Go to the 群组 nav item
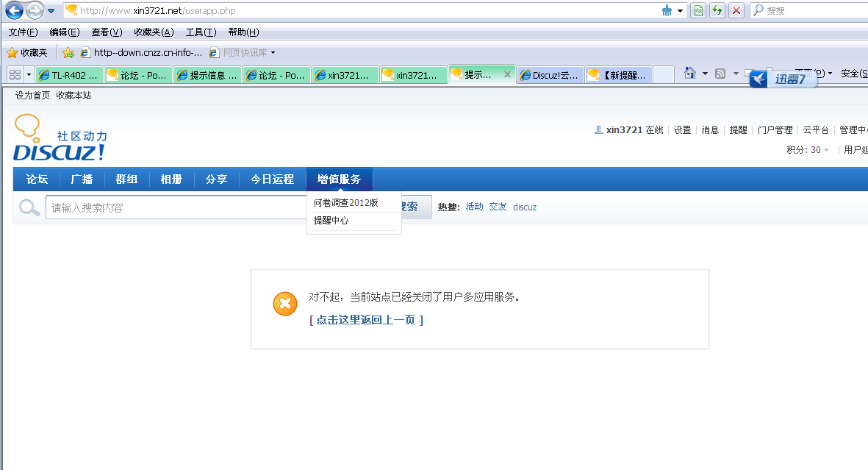This screenshot has width=868, height=470. [126, 179]
